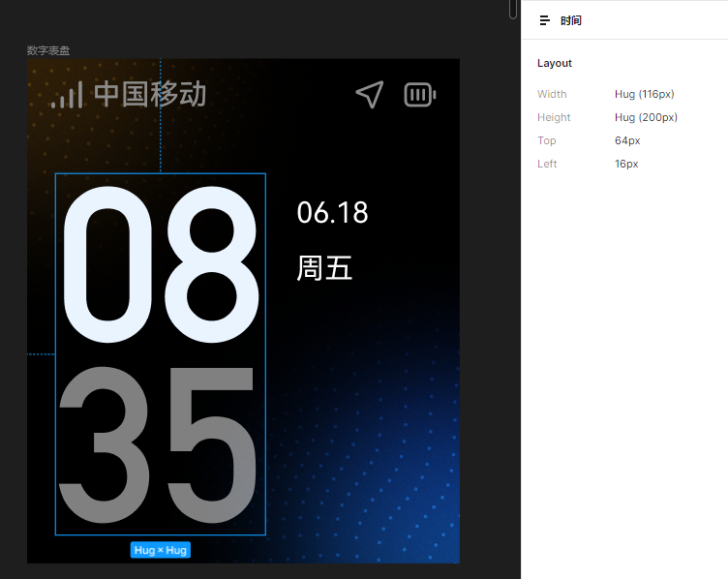Click the location arrow icon
This screenshot has height=579, width=728.
[x=369, y=94]
